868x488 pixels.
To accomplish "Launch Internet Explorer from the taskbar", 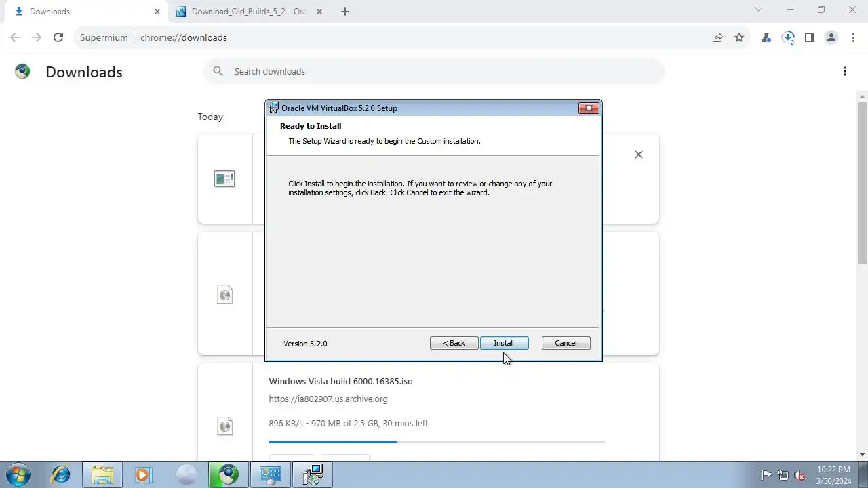I will 61,474.
